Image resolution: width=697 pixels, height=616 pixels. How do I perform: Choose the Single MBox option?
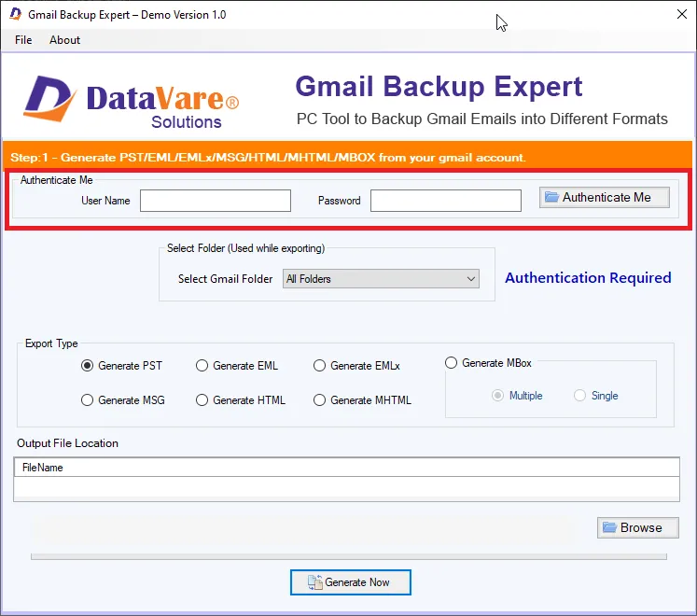coord(596,396)
